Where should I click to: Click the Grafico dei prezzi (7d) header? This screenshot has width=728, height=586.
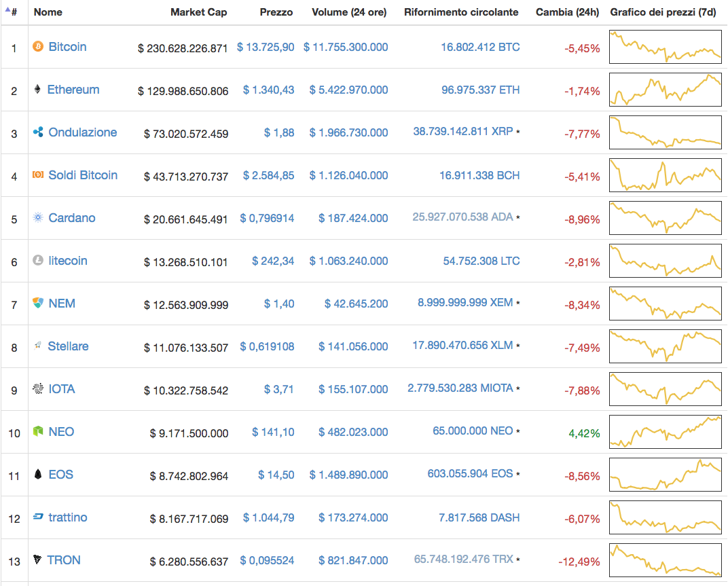pyautogui.click(x=663, y=12)
